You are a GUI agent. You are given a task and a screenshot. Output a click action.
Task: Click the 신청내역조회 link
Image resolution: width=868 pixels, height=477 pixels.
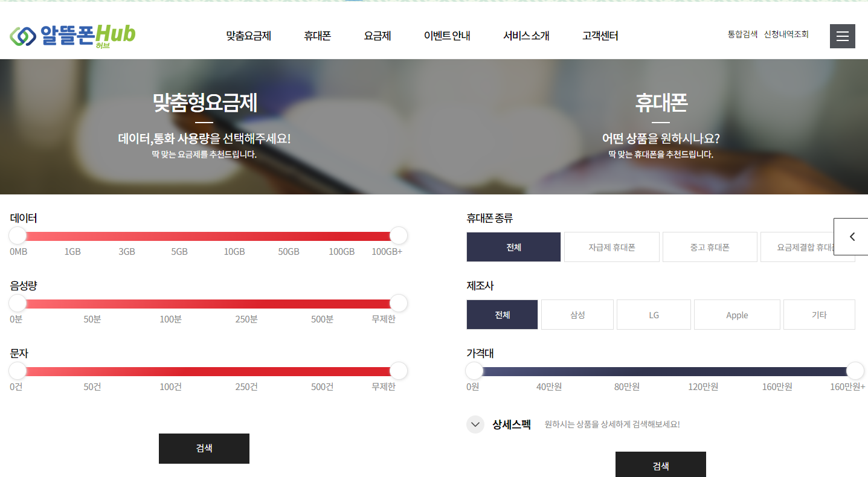click(786, 34)
